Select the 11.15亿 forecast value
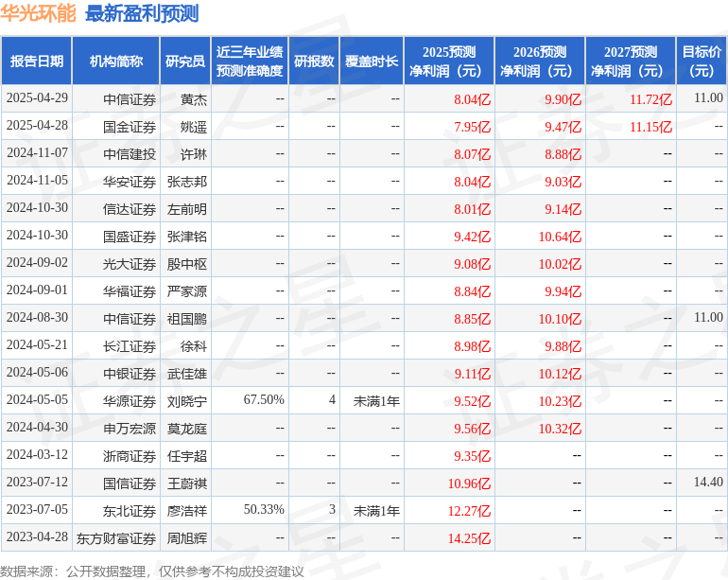Viewport: 728px width, 580px height. 650,127
